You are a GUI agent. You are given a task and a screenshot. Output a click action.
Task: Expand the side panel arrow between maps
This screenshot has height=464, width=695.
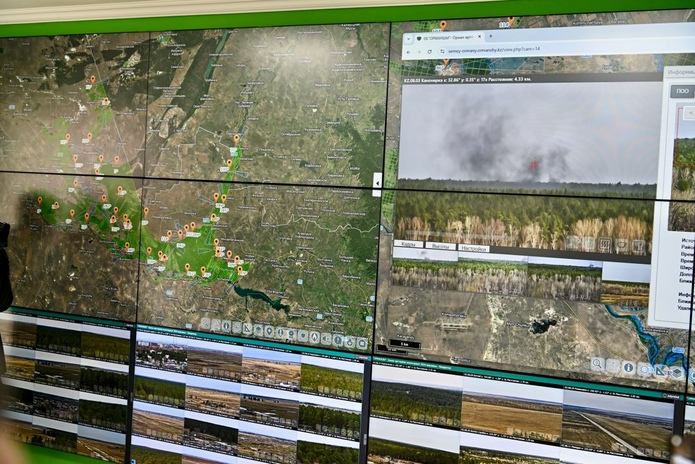click(x=377, y=181)
